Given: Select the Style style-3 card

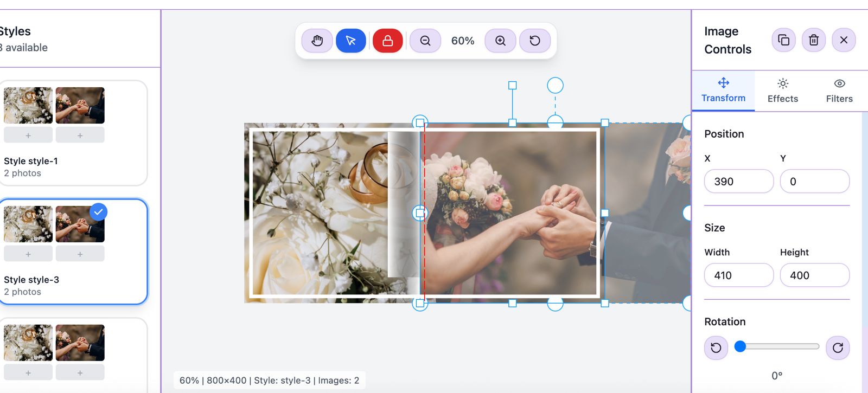Looking at the screenshot, I should click(x=73, y=252).
